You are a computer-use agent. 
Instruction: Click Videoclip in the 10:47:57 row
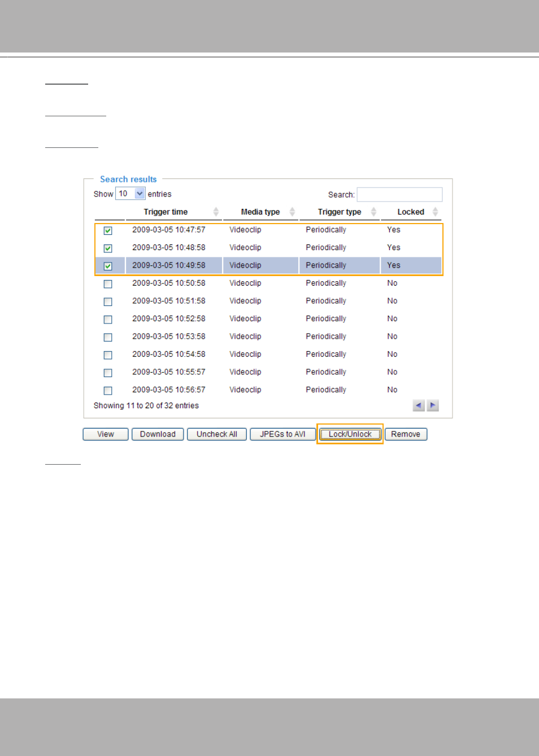coord(245,230)
